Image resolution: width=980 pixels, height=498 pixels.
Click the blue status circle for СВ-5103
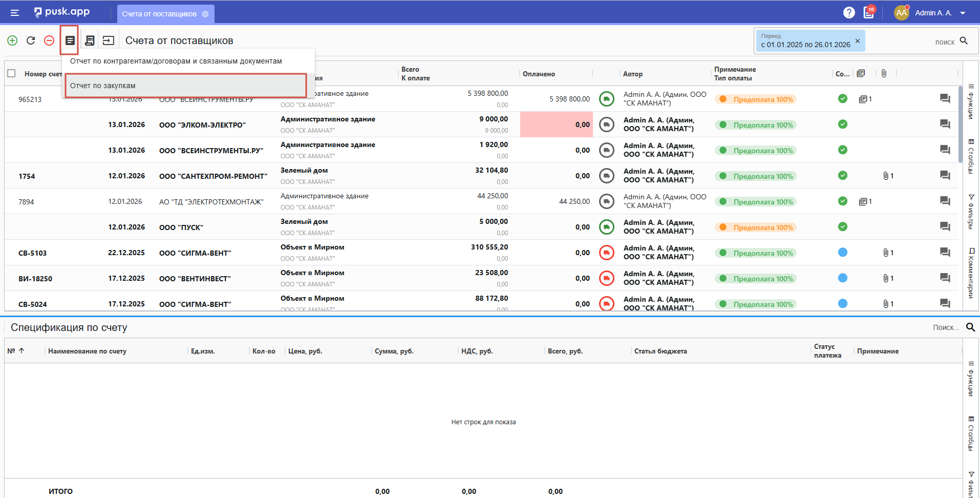[x=842, y=253]
